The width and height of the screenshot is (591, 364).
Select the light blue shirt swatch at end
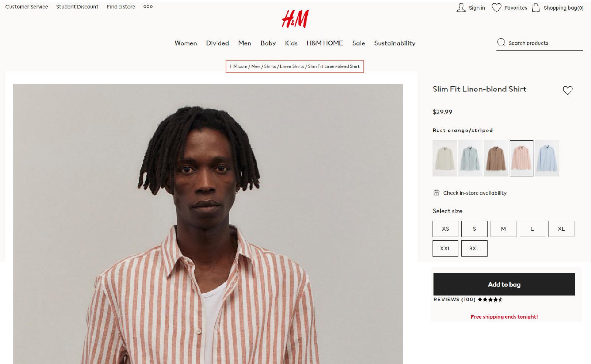pos(547,158)
